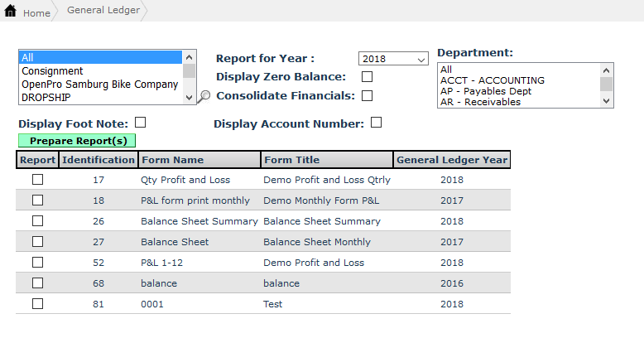Open the Report for Year dropdown
The image size is (644, 343).
pos(393,59)
